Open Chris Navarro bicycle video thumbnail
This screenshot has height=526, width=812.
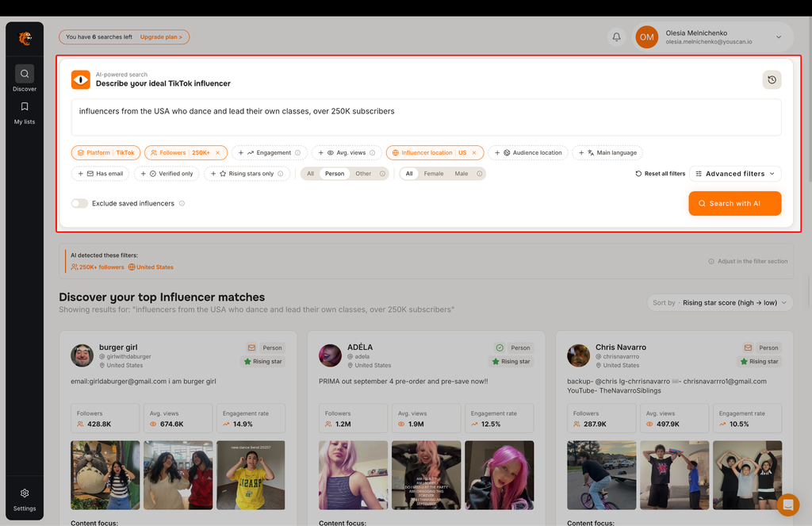[x=601, y=475]
